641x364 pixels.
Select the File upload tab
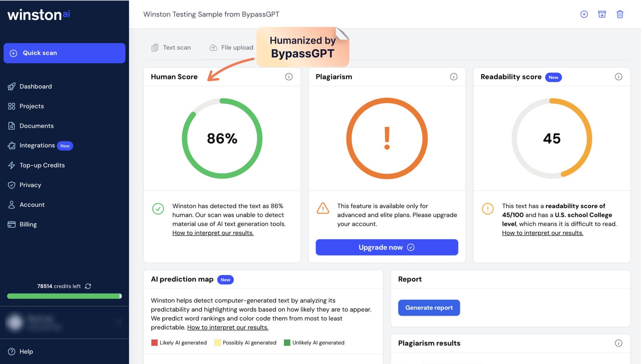[232, 48]
